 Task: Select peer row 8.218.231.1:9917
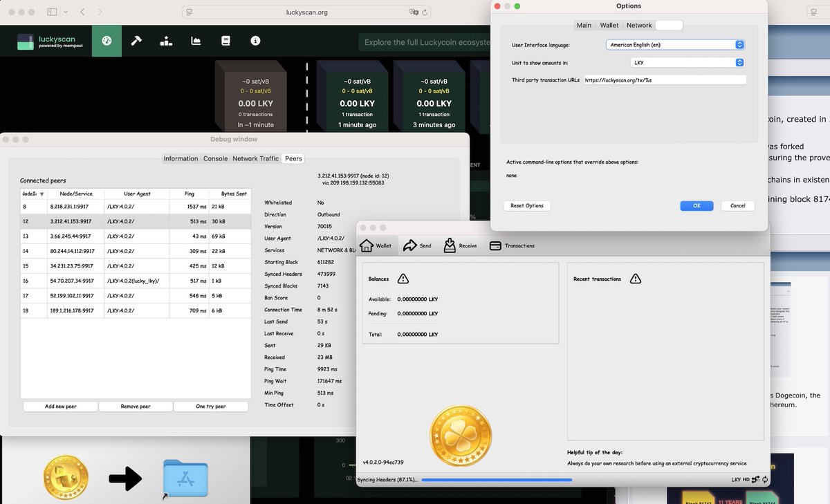point(136,207)
